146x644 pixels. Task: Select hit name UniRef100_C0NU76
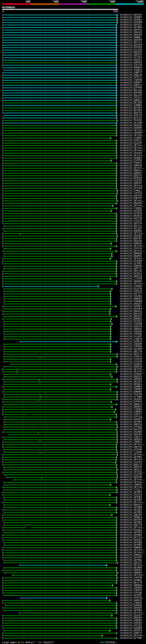(x=131, y=339)
